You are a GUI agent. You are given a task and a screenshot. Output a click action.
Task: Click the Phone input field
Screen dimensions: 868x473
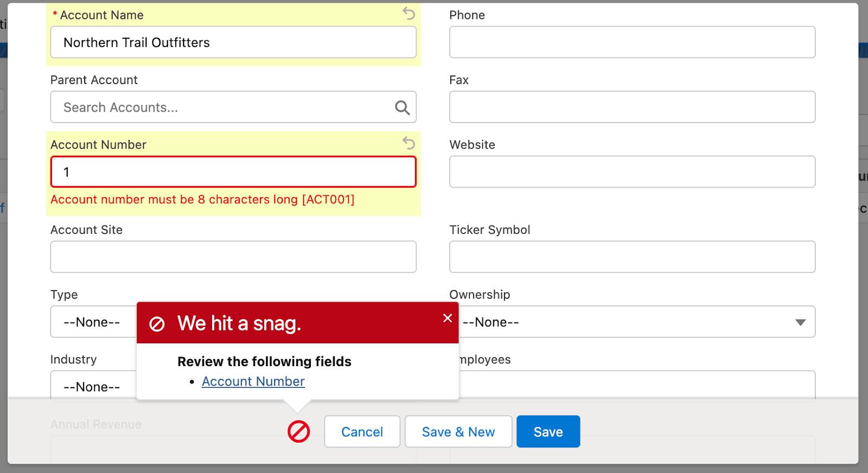[x=632, y=42]
